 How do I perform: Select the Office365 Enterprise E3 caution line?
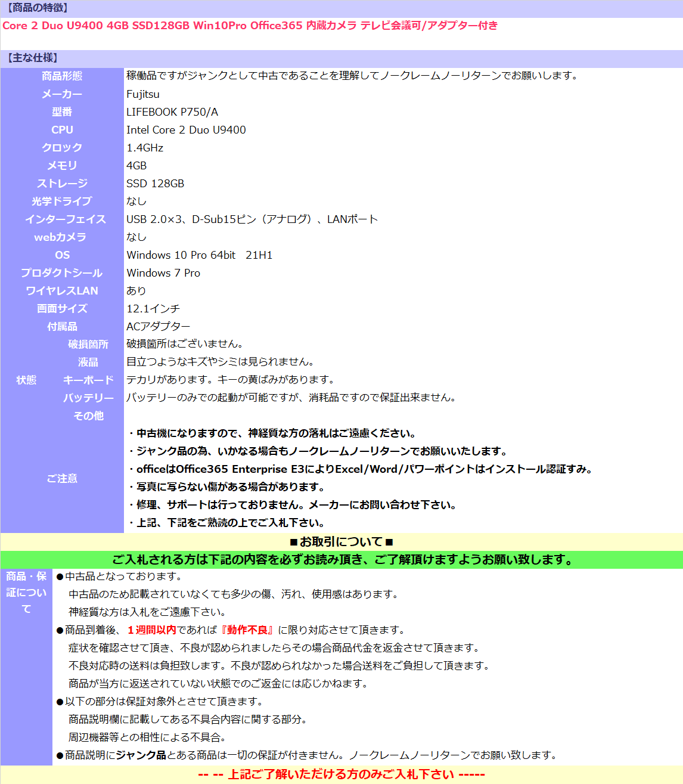[x=361, y=469]
